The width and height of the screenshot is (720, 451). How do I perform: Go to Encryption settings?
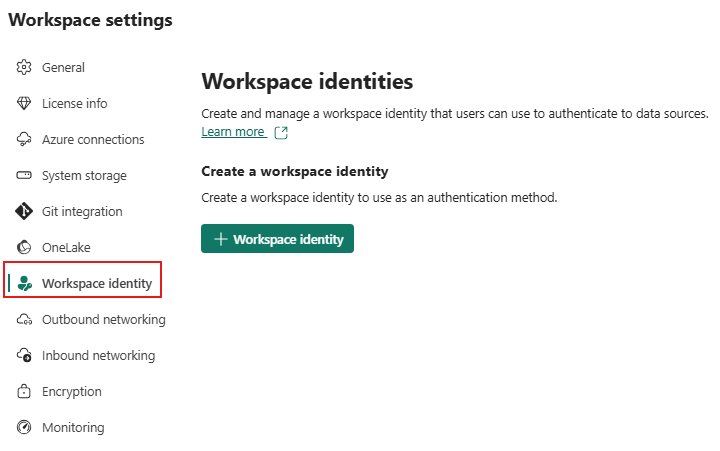click(x=72, y=391)
